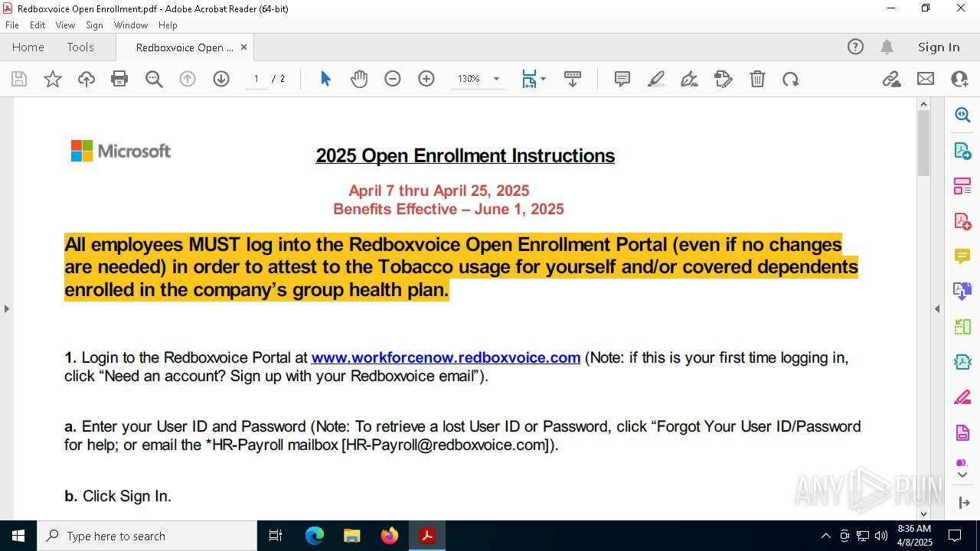Zoom in with plus button
The image size is (980, 551).
click(426, 79)
